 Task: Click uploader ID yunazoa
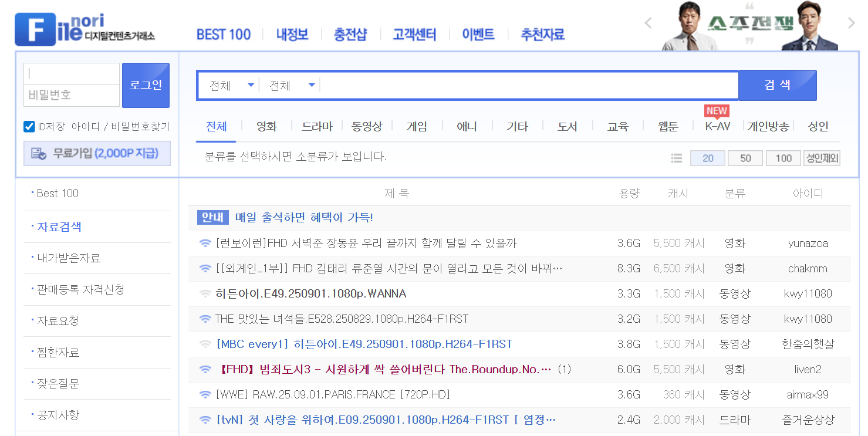click(x=808, y=243)
